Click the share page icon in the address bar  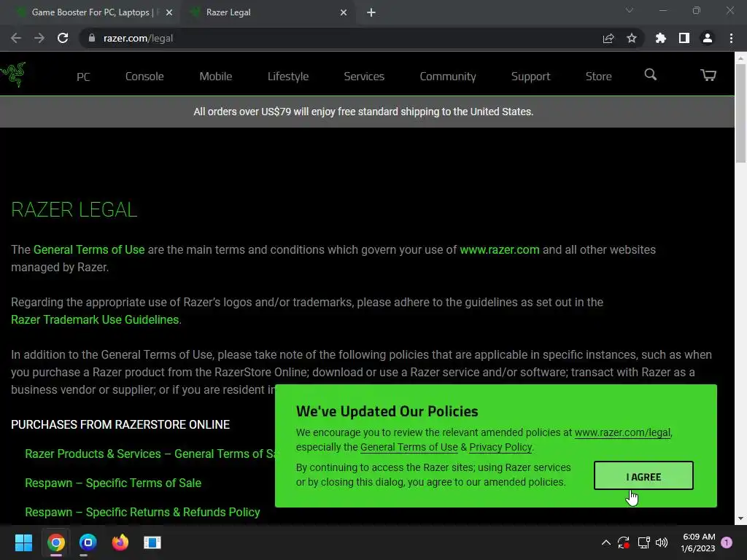coord(608,38)
